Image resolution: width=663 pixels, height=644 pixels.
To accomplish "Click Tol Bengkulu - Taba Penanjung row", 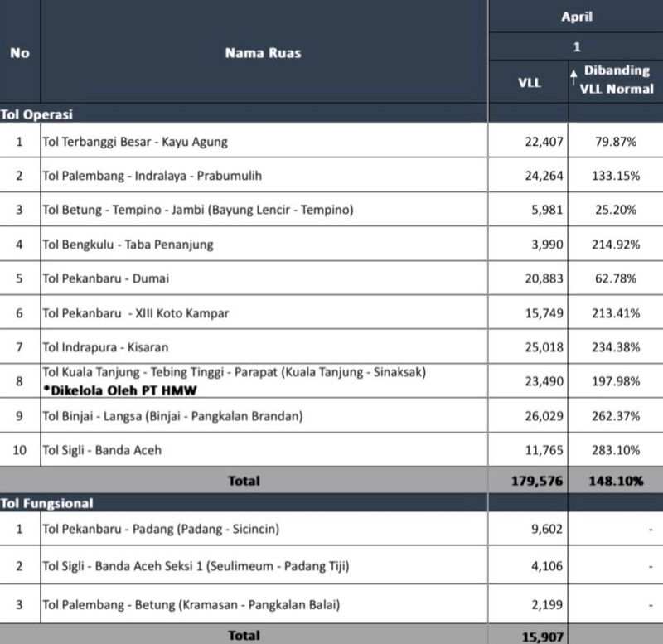I will pos(128,244).
